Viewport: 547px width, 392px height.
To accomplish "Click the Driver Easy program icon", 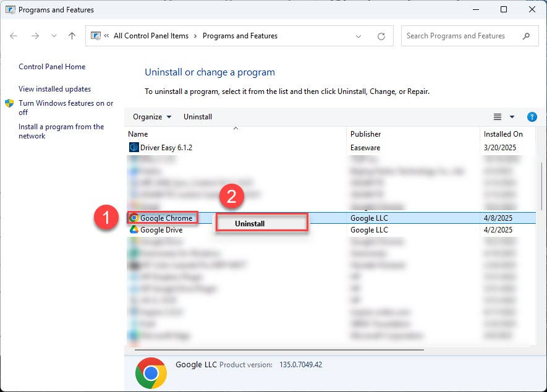I will pos(134,148).
